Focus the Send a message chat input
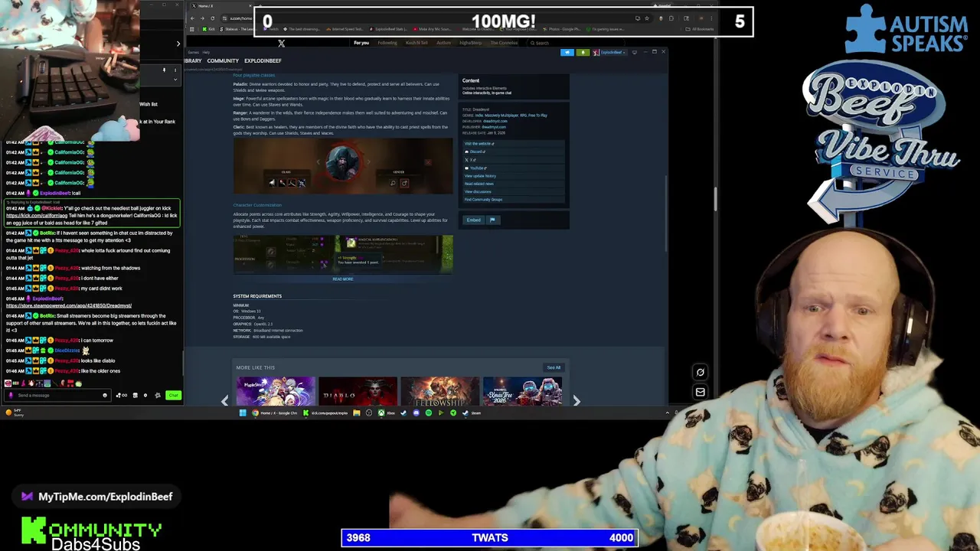The image size is (980, 551). click(x=57, y=395)
